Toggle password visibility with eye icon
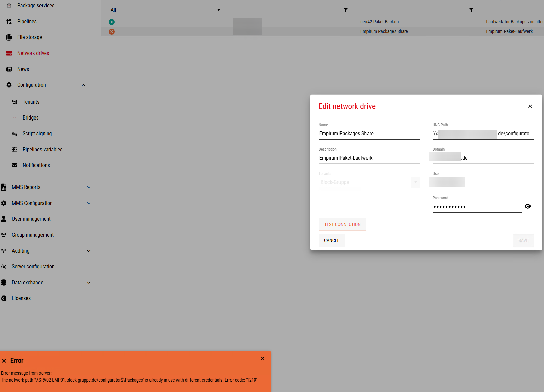The width and height of the screenshot is (544, 392). coord(528,206)
